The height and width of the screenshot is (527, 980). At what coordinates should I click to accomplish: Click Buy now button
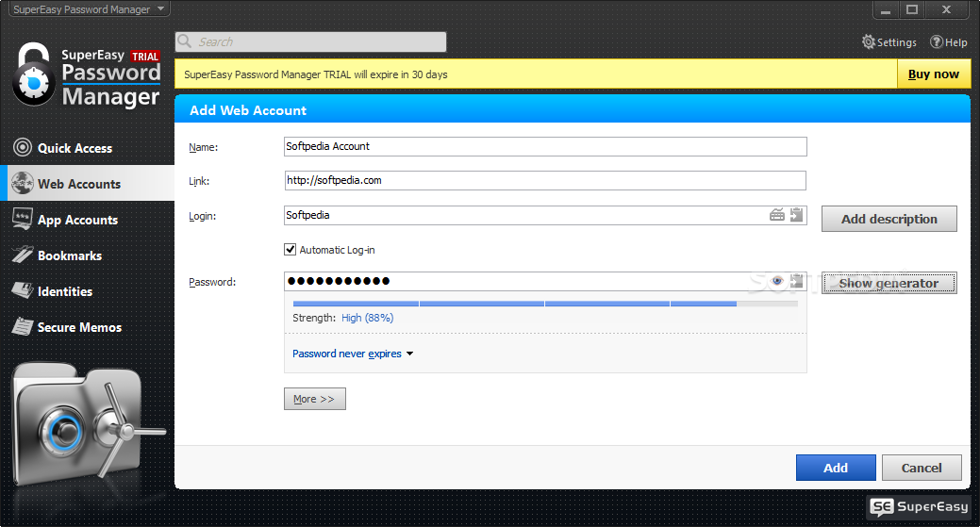934,74
